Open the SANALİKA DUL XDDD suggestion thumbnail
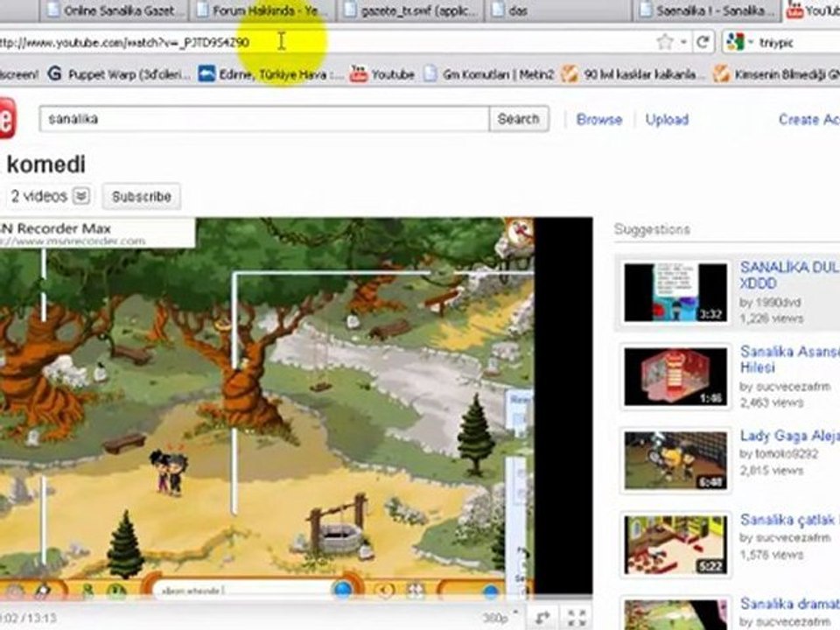Image resolution: width=840 pixels, height=630 pixels. coord(675,292)
